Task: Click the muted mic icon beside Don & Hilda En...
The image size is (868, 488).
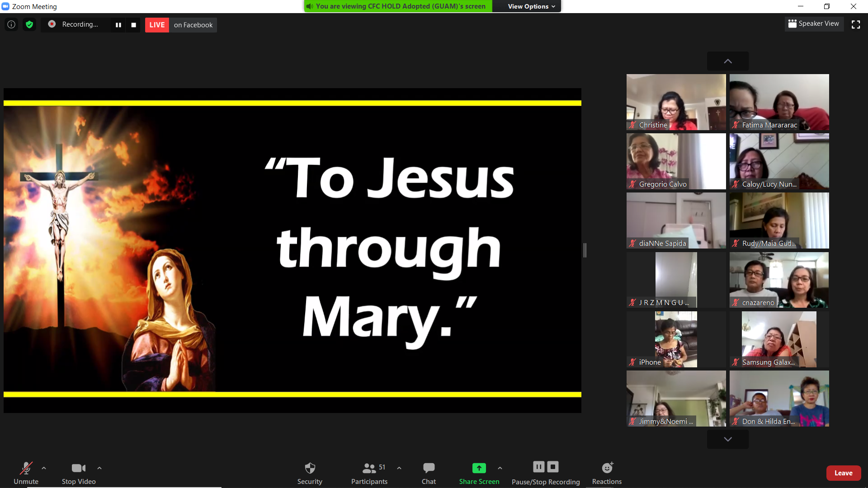Action: tap(736, 422)
